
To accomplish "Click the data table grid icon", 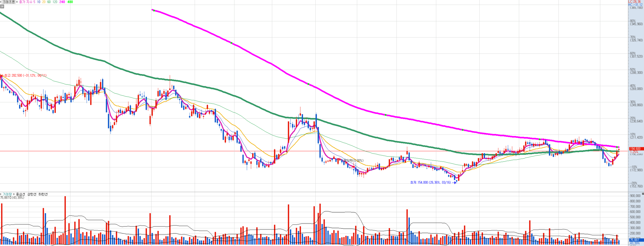I will pyautogui.click(x=2, y=6).
